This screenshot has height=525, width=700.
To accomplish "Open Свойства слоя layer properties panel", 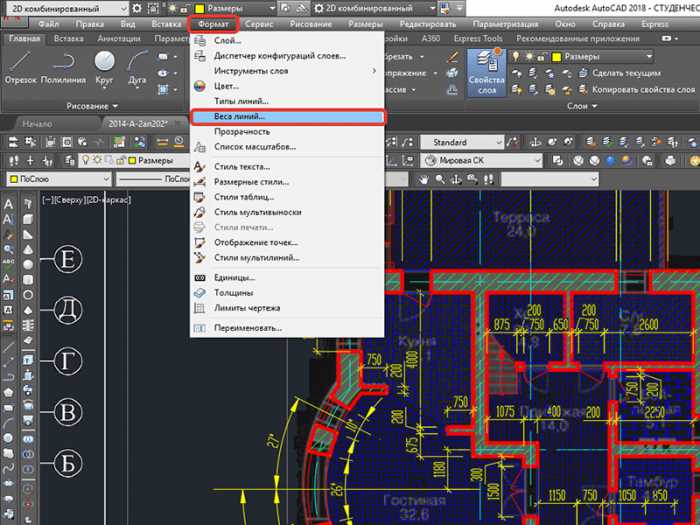I will click(485, 71).
